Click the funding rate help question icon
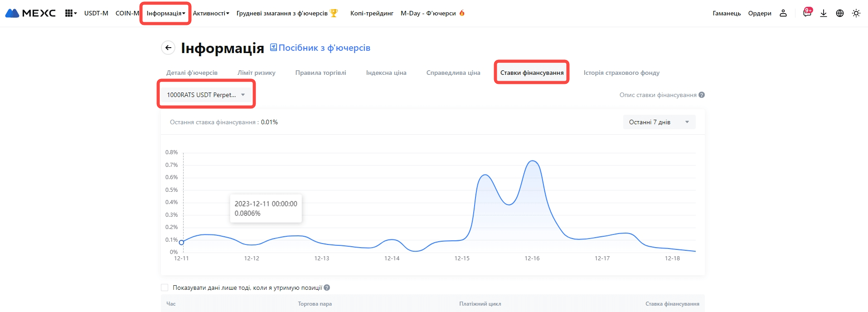The width and height of the screenshot is (868, 312). 702,95
